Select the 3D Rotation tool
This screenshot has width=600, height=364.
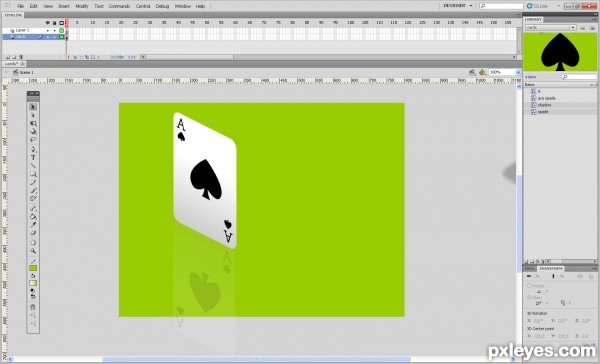(x=33, y=132)
